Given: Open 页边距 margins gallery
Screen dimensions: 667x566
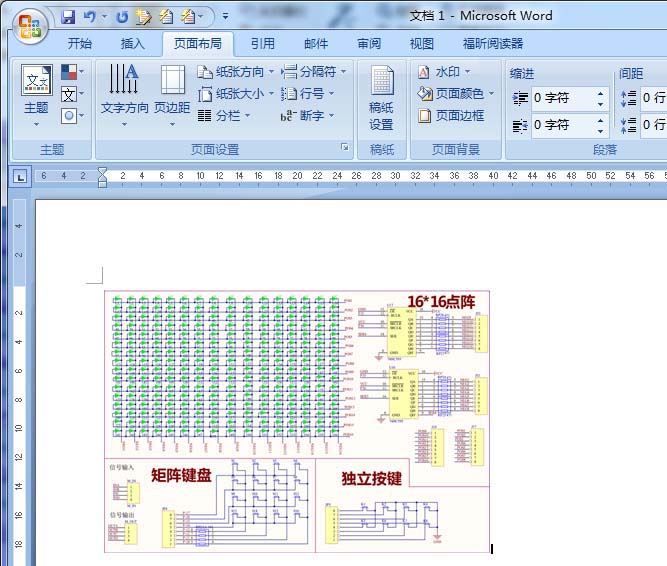Looking at the screenshot, I should coord(172,96).
